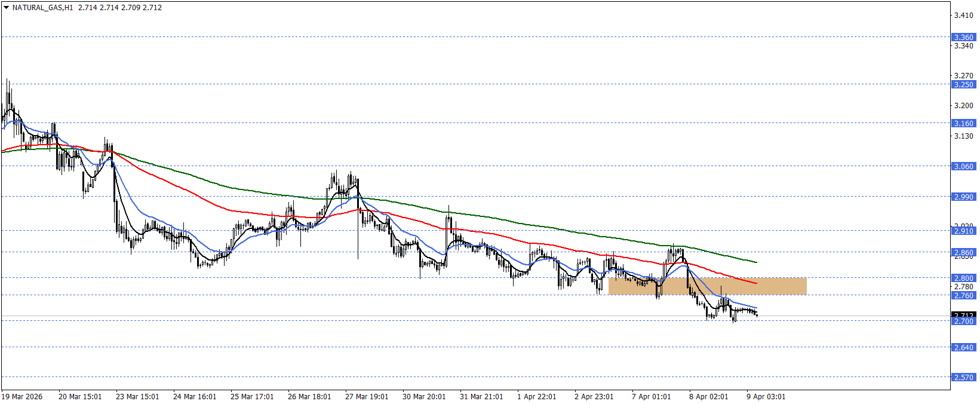Select the 9 Apr 03:01 time label

[x=766, y=397]
